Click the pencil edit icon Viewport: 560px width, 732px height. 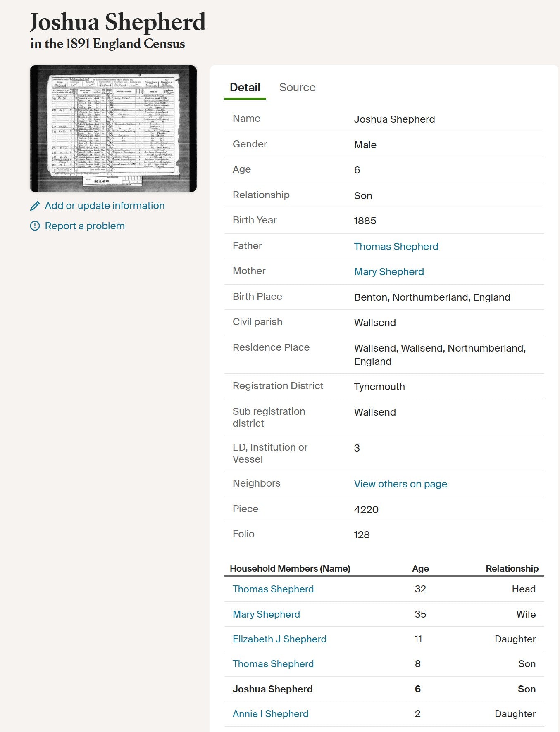pos(35,206)
